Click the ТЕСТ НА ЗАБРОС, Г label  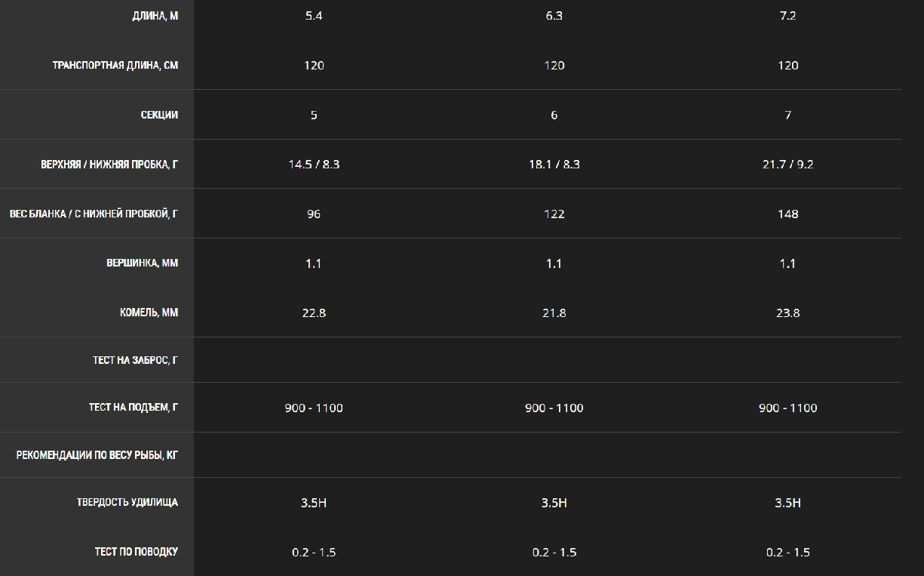(136, 361)
